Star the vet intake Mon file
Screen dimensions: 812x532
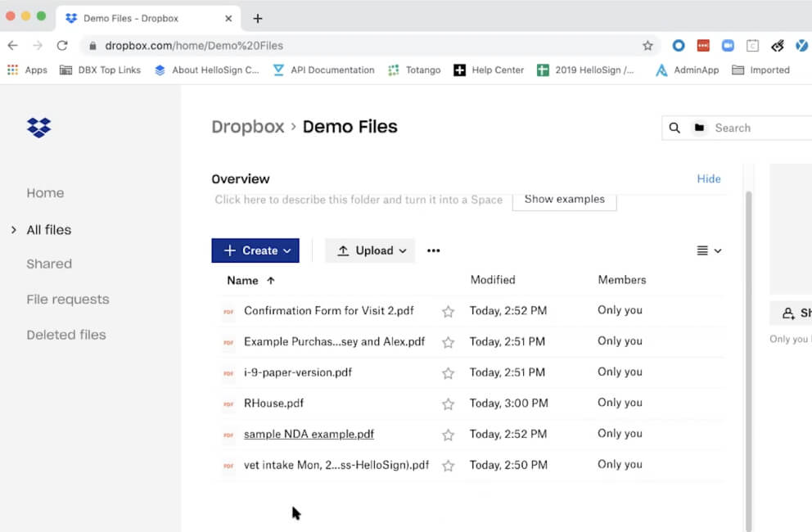[x=448, y=466]
